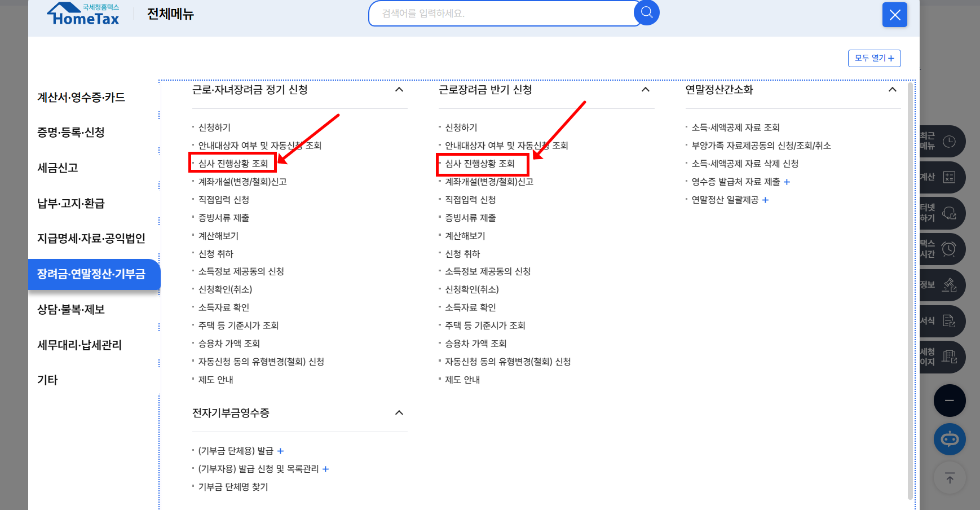Open the 세청이지 building icon
980x510 pixels.
949,357
